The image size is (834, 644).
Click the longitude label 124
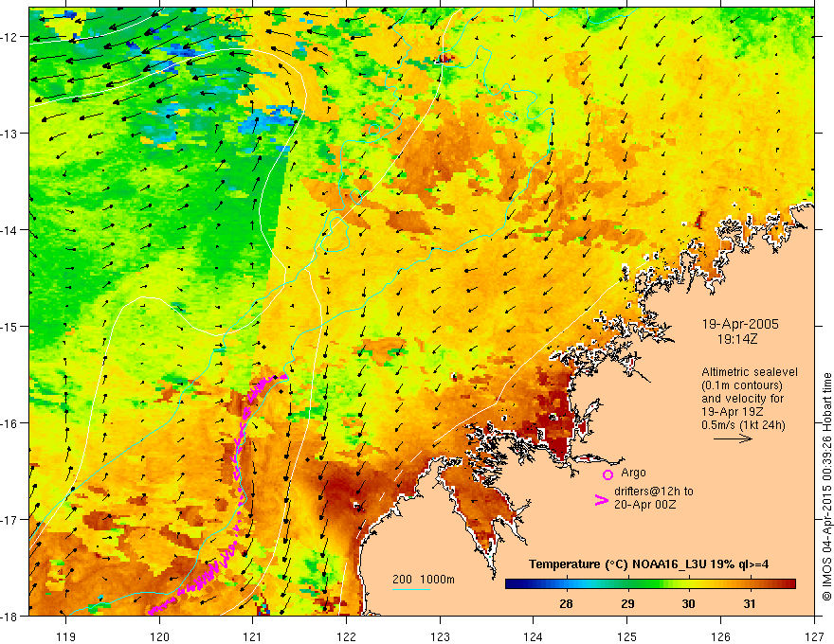coord(534,636)
